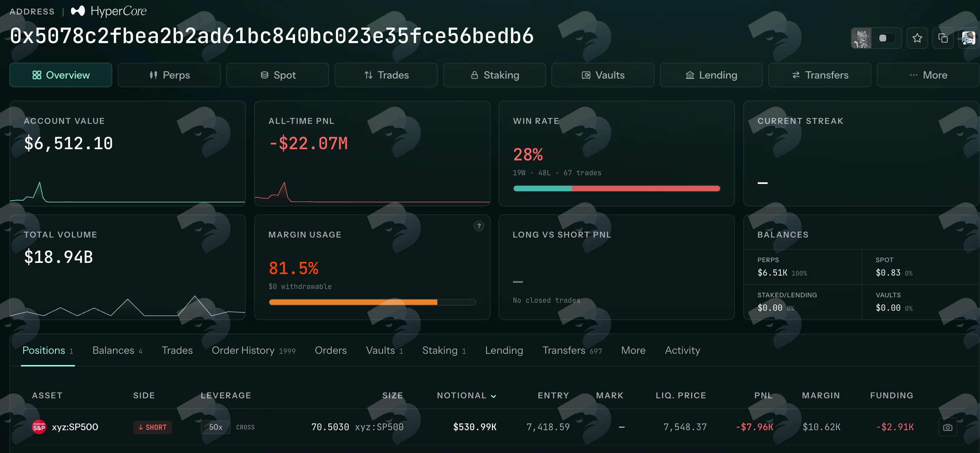Switch to the Perps tab

169,75
